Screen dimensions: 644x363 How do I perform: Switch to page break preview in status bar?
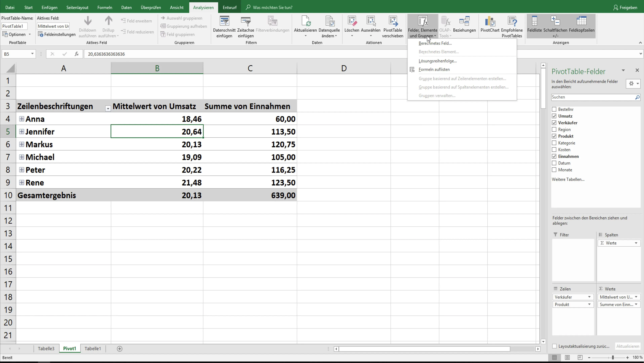pos(580,358)
